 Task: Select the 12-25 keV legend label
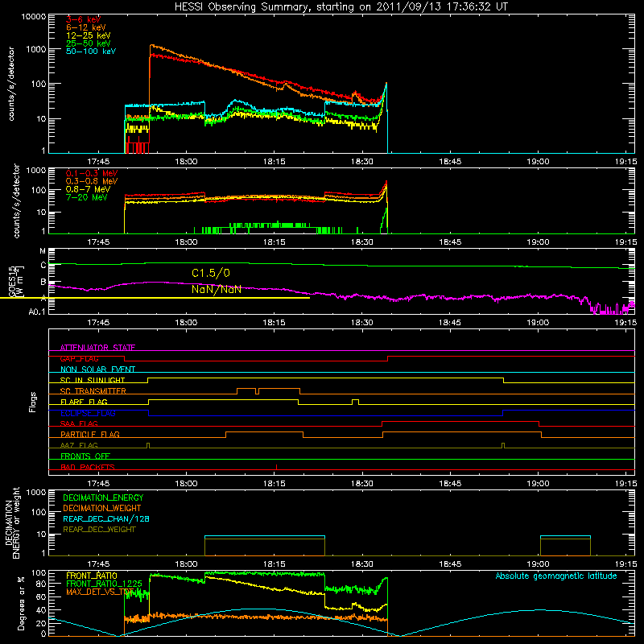pyautogui.click(x=89, y=35)
